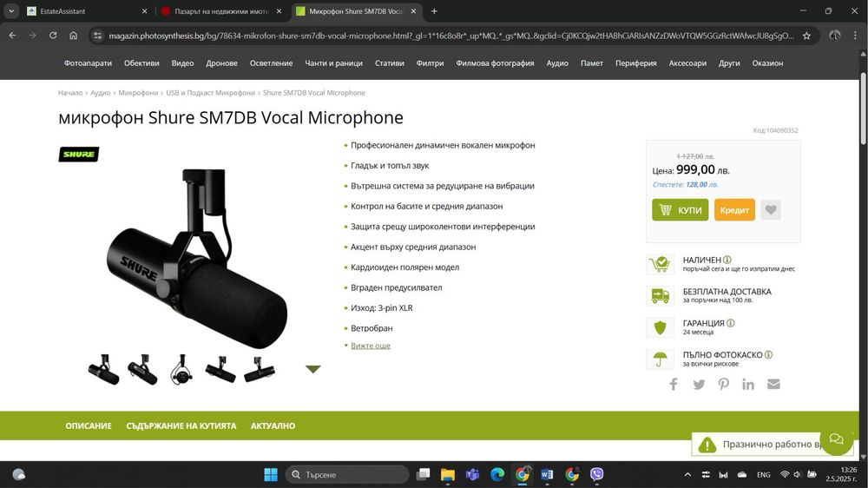
Task: Switch to Пазарът на недвижими имоти tab
Action: click(221, 11)
